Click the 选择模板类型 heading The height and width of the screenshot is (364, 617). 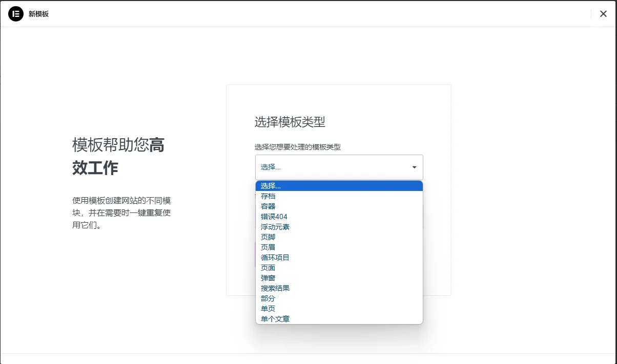(x=290, y=122)
